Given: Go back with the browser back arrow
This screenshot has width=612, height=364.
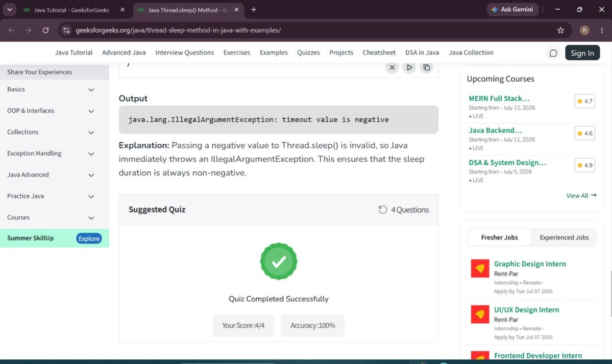Looking at the screenshot, I should (x=11, y=30).
